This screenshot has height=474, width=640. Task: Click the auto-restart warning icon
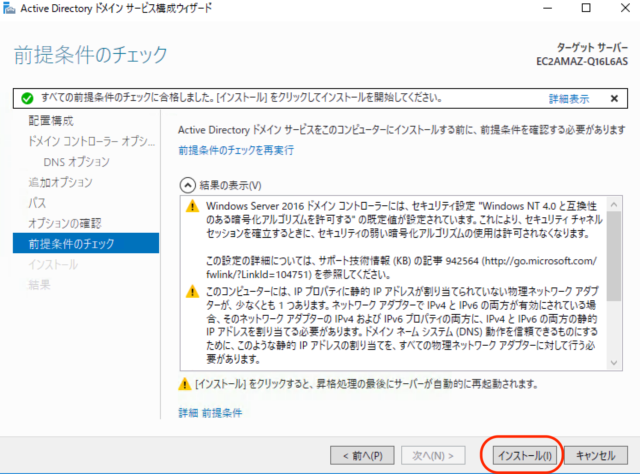pos(184,384)
